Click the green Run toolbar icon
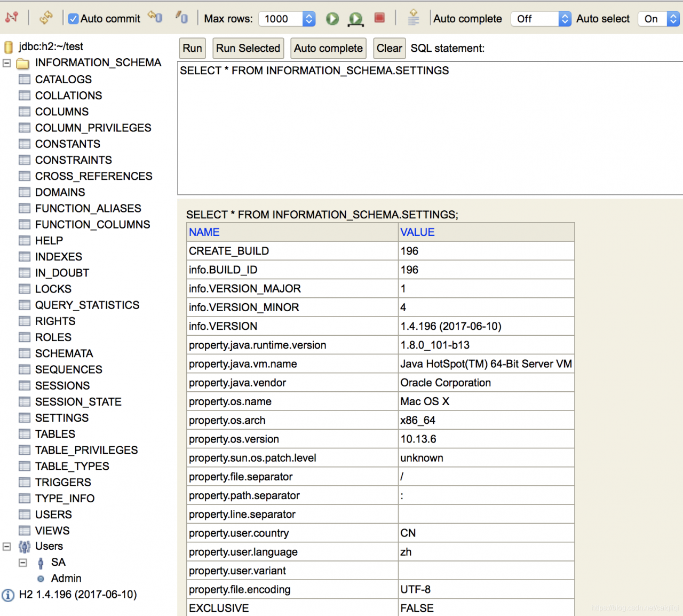The height and width of the screenshot is (616, 683). tap(332, 19)
